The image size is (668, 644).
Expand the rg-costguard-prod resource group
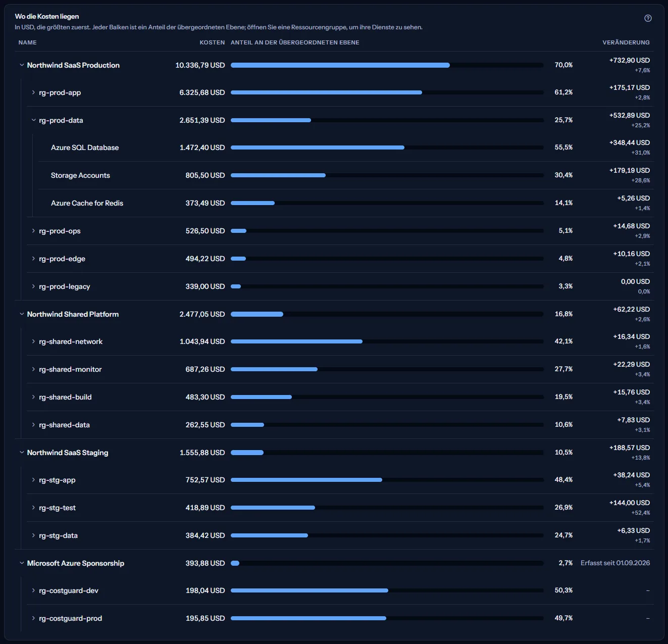pyautogui.click(x=33, y=618)
